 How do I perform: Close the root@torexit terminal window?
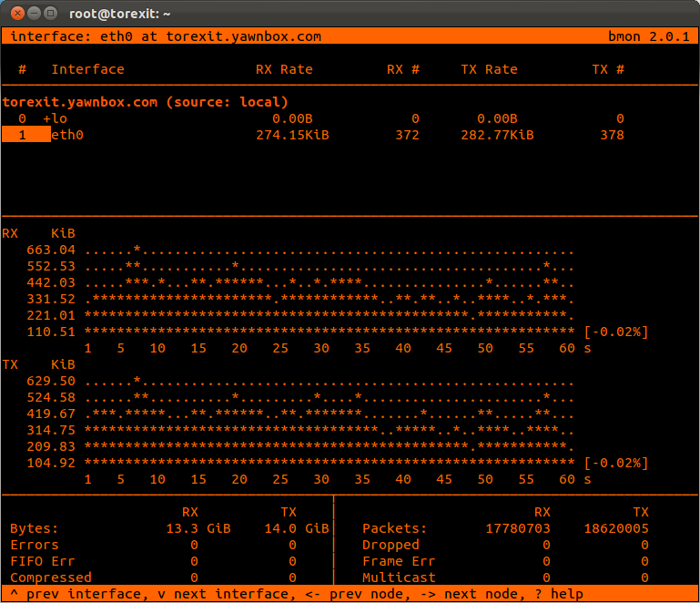pyautogui.click(x=17, y=14)
